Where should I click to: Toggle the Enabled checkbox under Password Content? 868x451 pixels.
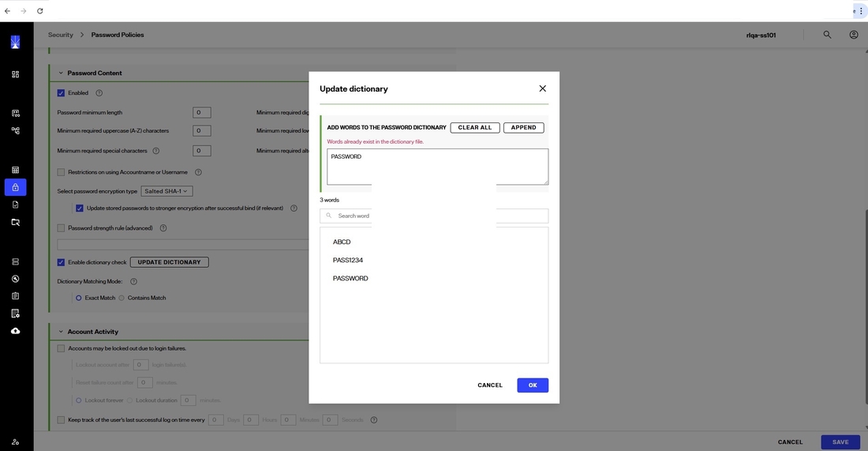tap(61, 93)
